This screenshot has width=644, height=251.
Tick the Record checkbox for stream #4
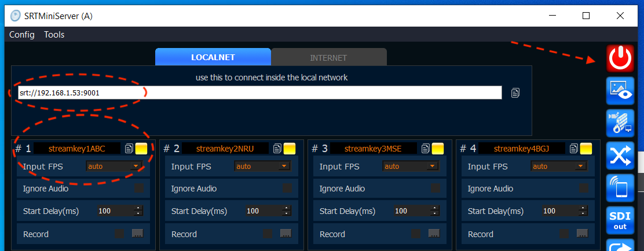click(564, 234)
